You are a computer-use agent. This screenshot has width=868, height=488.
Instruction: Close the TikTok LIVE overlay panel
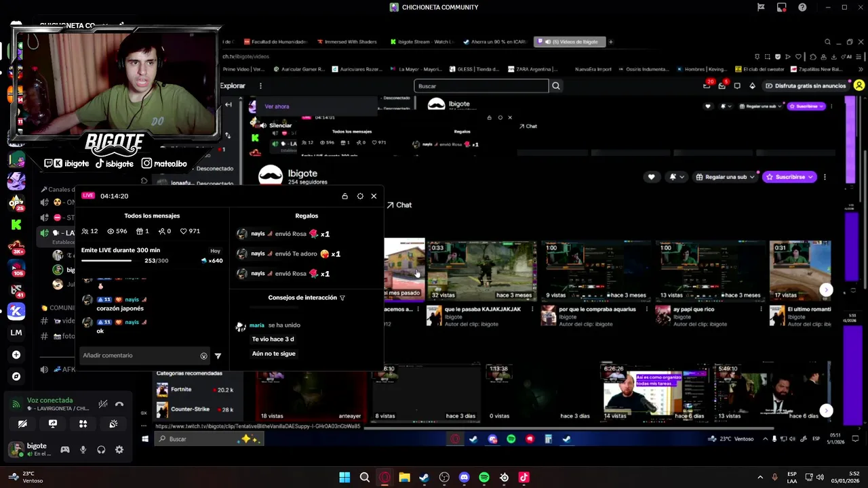[374, 196]
